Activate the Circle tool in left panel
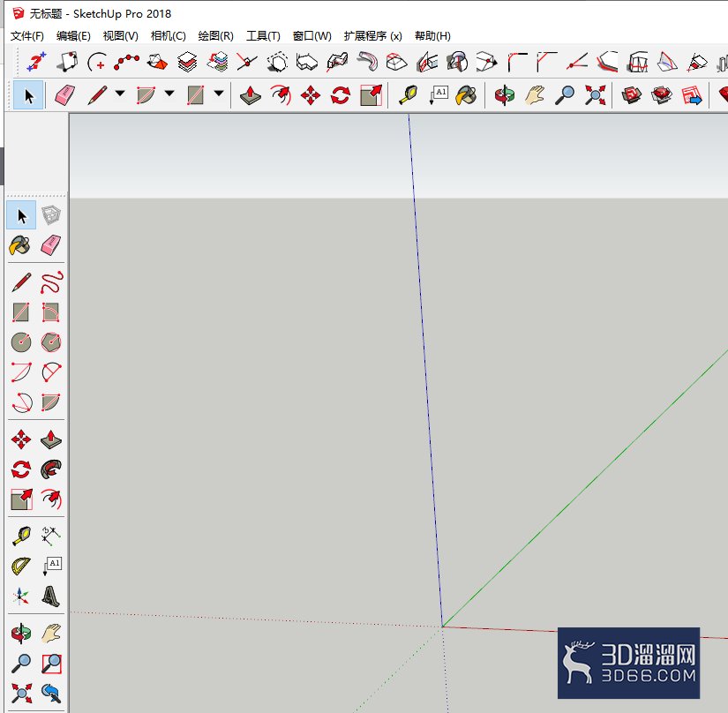The image size is (728, 713). [x=21, y=342]
